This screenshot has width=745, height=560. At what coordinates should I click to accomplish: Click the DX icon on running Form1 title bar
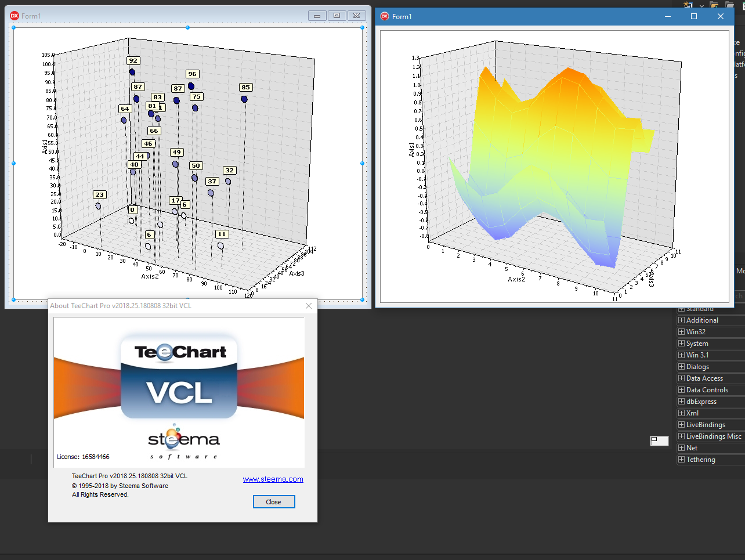click(x=384, y=16)
